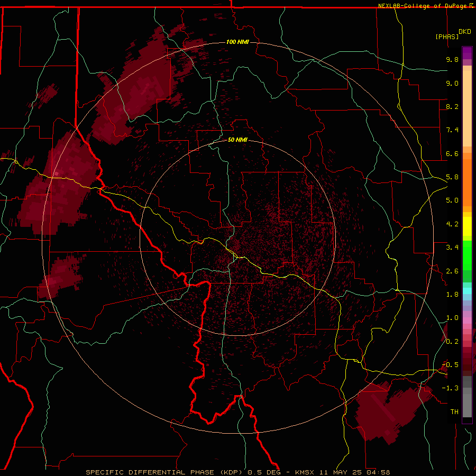Click the TH label at the scale bottom

click(454, 412)
